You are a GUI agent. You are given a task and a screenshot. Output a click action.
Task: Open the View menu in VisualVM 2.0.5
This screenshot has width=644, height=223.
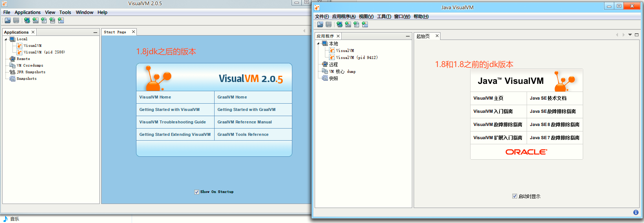(x=50, y=12)
